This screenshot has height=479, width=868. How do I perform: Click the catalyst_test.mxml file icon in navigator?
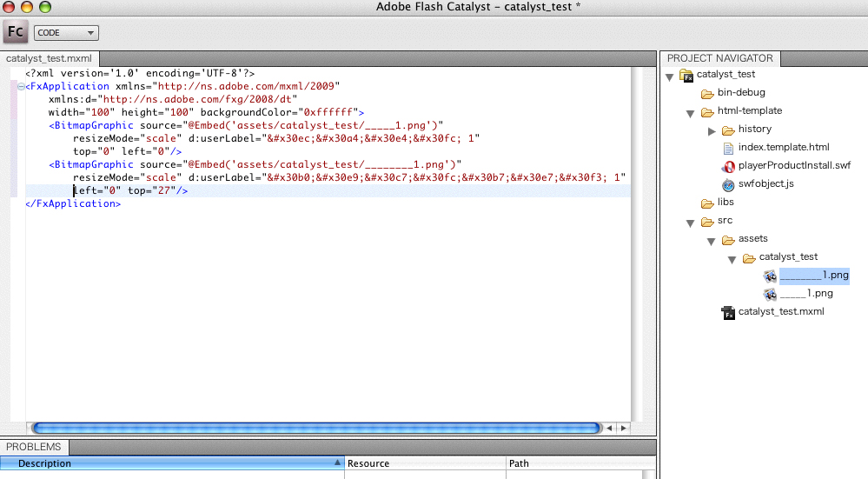pyautogui.click(x=728, y=313)
